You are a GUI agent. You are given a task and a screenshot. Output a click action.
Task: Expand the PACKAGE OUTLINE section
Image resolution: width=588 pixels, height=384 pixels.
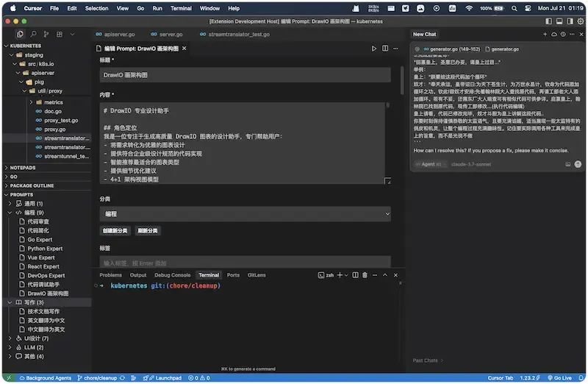pos(32,186)
